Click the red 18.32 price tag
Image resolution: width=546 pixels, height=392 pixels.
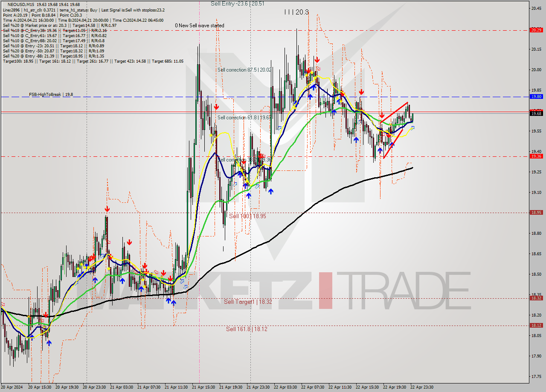coord(536,298)
